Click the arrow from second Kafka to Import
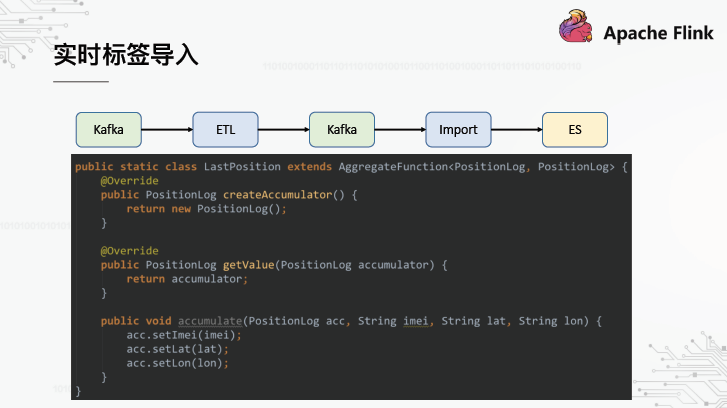This screenshot has height=408, width=727. point(400,129)
